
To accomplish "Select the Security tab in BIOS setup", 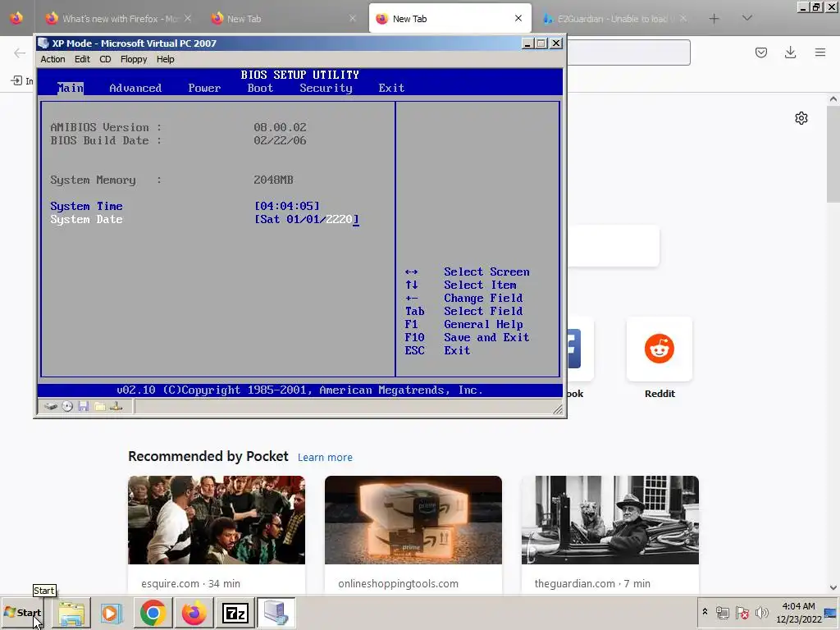I will [x=326, y=88].
